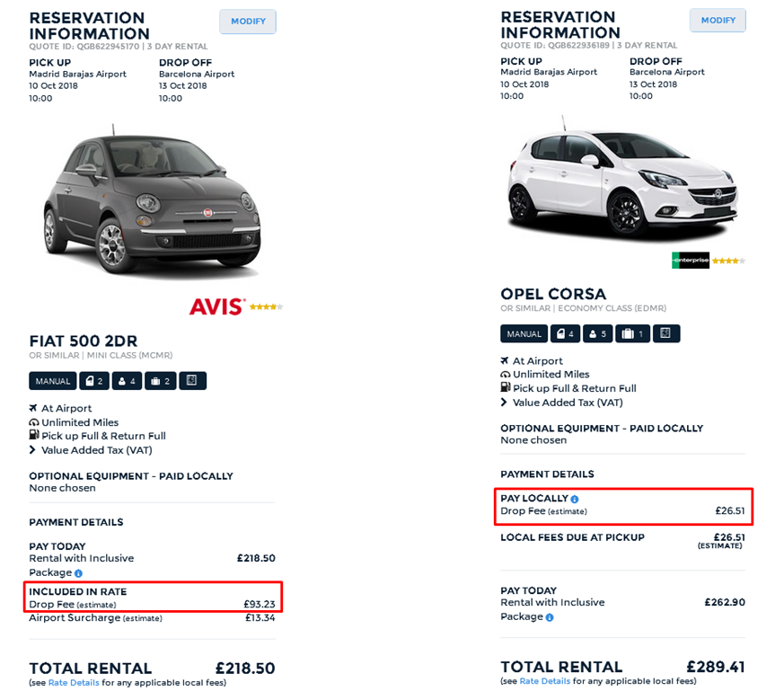Modify the Enterprise Opel Corsa reservation
The image size is (784, 700).
pyautogui.click(x=718, y=21)
